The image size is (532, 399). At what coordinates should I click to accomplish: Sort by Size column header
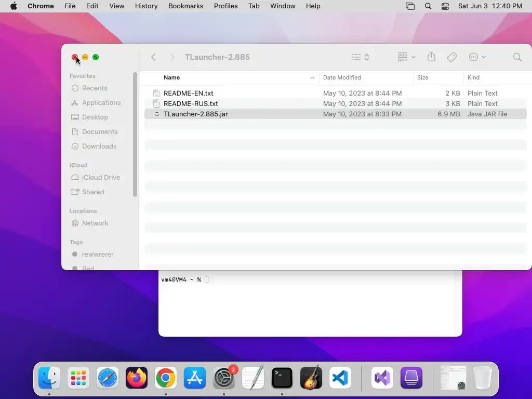(423, 77)
